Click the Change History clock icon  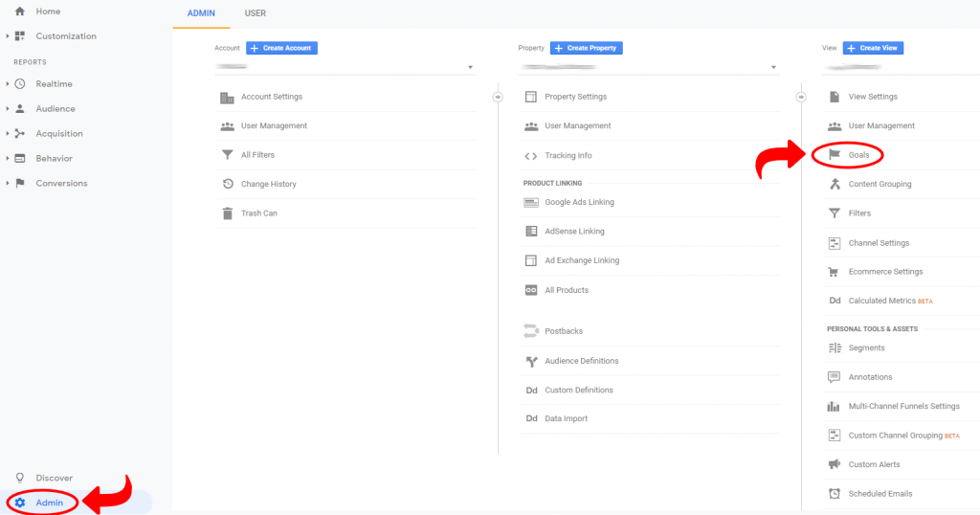pyautogui.click(x=227, y=184)
